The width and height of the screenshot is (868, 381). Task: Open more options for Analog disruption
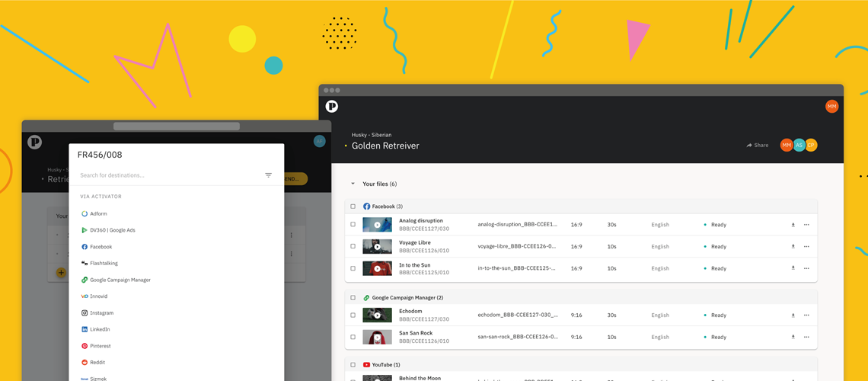[x=806, y=225]
